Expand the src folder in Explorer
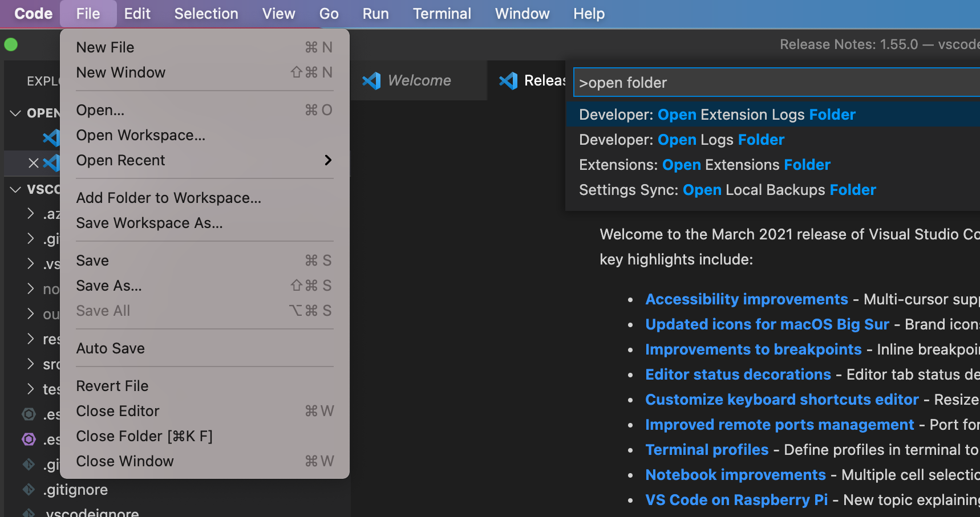 coord(31,364)
